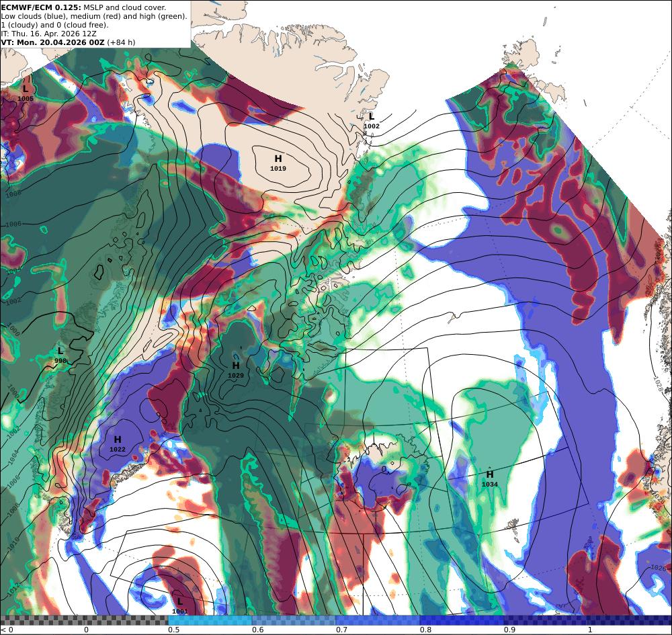Click the 'IT: Thu. 16. Apr. 2026 12Z' line

tap(48, 34)
